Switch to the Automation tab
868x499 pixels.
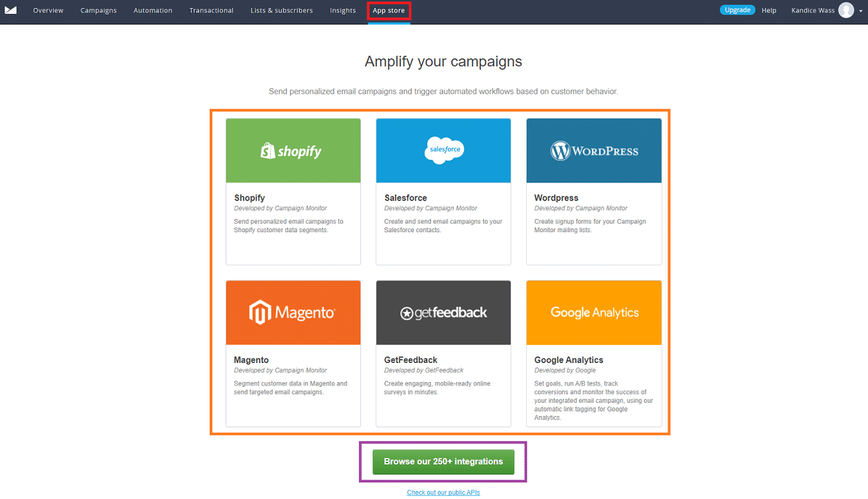(x=153, y=11)
